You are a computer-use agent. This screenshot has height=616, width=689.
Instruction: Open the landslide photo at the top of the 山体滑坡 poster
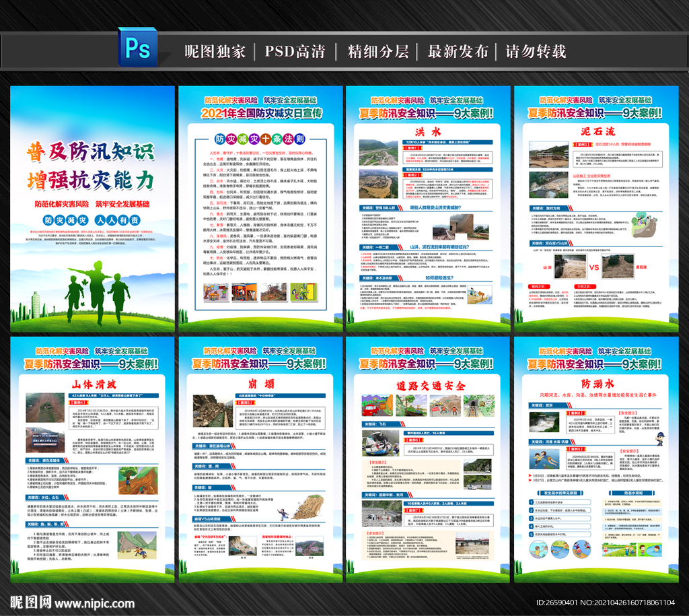[x=45, y=407]
